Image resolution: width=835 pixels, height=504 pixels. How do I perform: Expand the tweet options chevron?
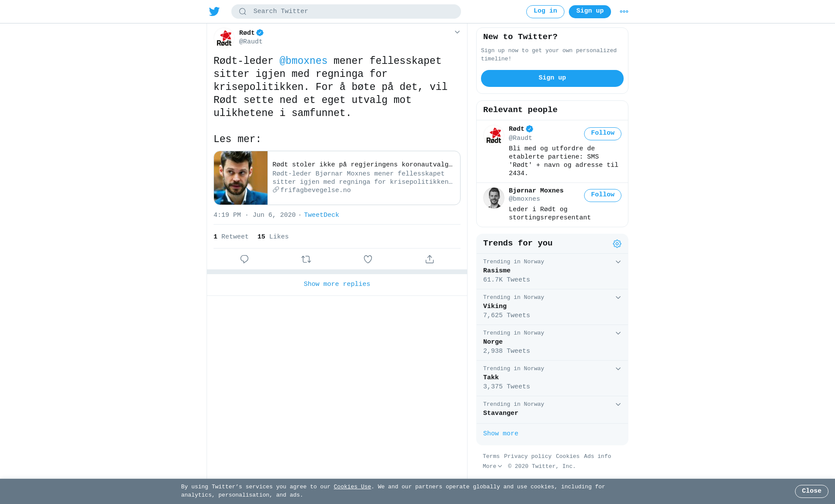point(457,32)
